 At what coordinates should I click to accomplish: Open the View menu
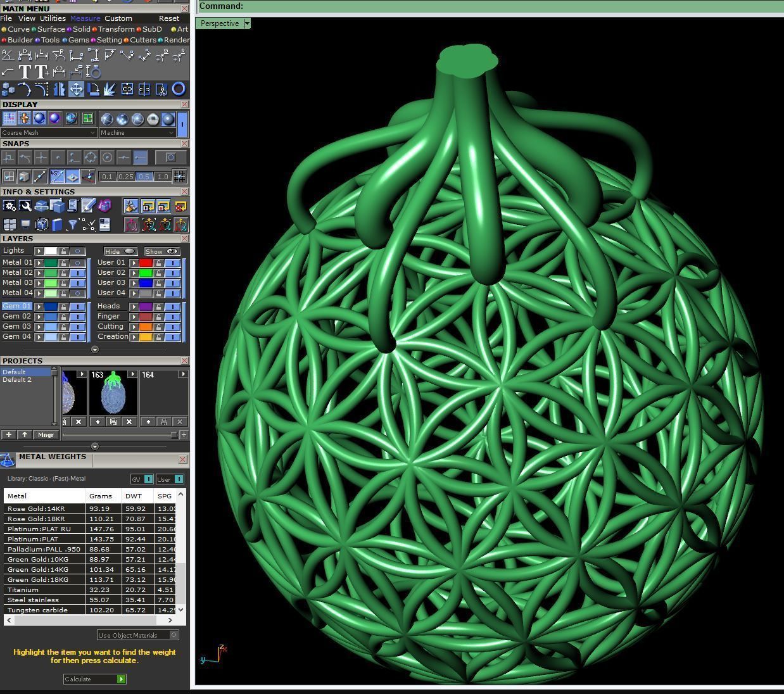point(27,18)
